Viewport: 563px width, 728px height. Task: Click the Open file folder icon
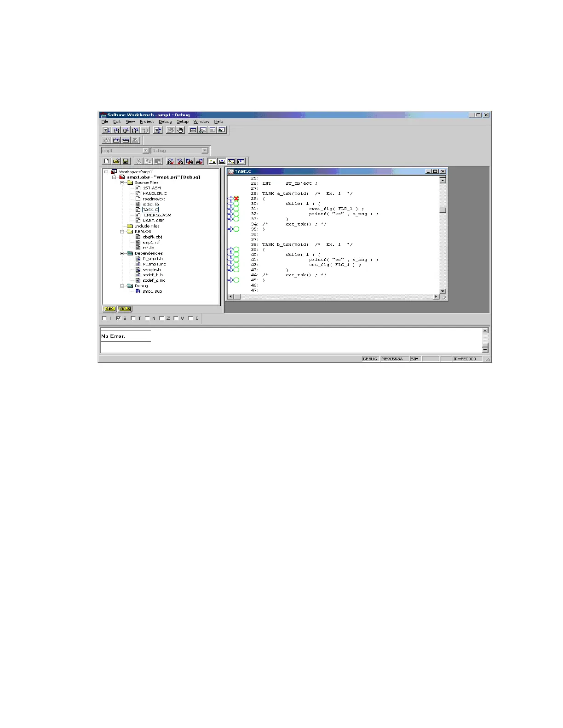click(116, 161)
